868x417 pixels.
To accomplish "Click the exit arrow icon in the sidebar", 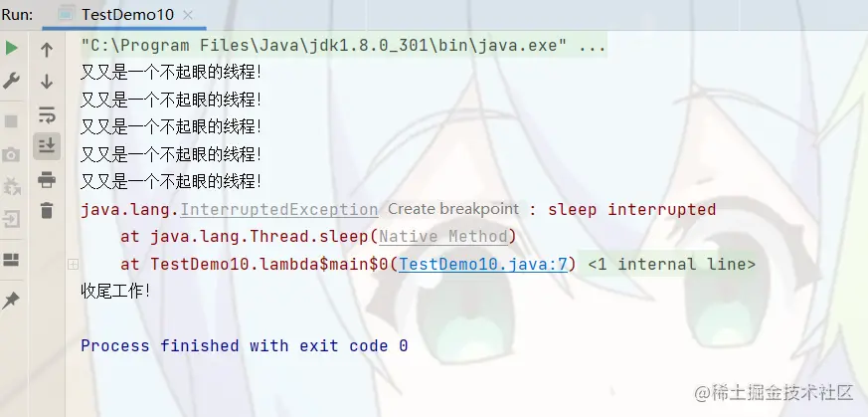I will (x=11, y=219).
